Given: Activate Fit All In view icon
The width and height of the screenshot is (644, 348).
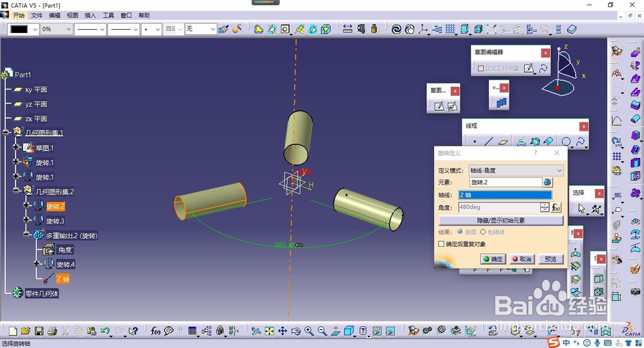Looking at the screenshot, I should 269,331.
